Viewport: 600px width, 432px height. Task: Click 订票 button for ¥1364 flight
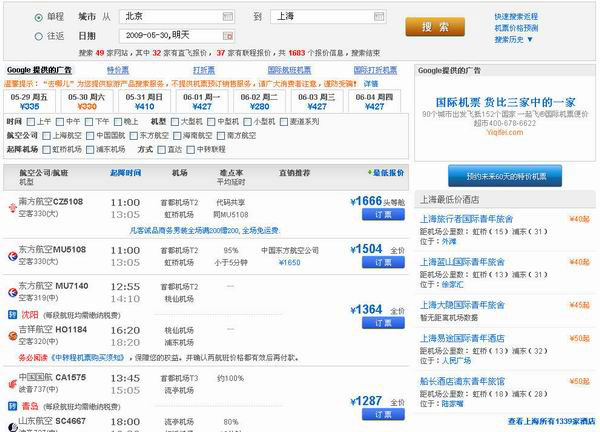point(383,323)
